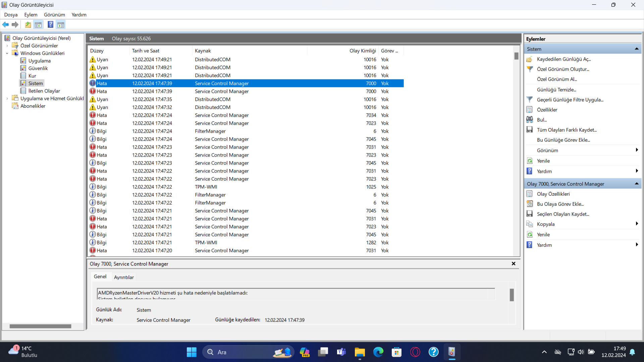Click the Yenile icon under Sistem actions

530,161
